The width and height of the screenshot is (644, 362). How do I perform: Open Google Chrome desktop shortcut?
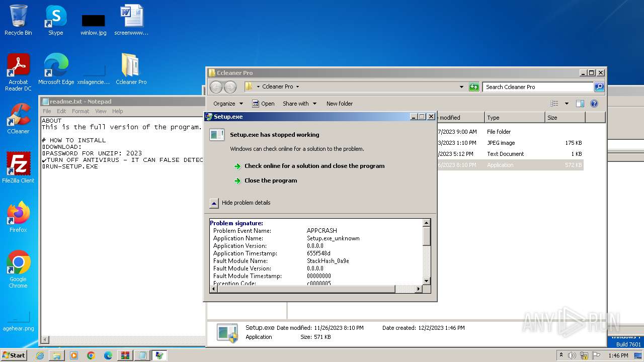pos(18,269)
